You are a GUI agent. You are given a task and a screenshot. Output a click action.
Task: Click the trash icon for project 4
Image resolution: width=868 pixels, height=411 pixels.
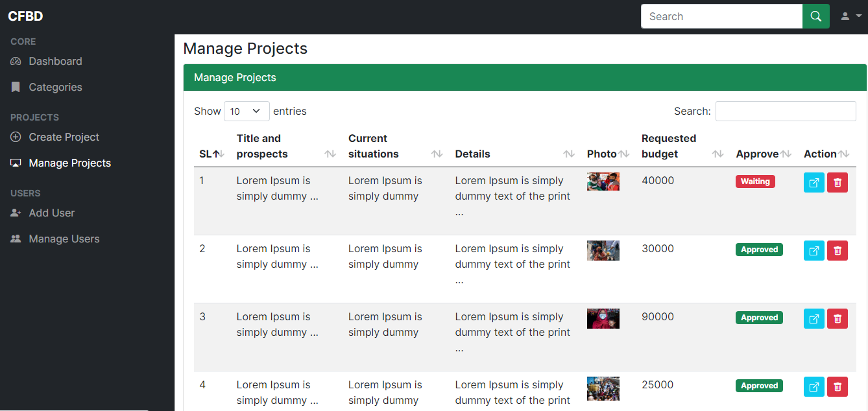[x=837, y=387]
